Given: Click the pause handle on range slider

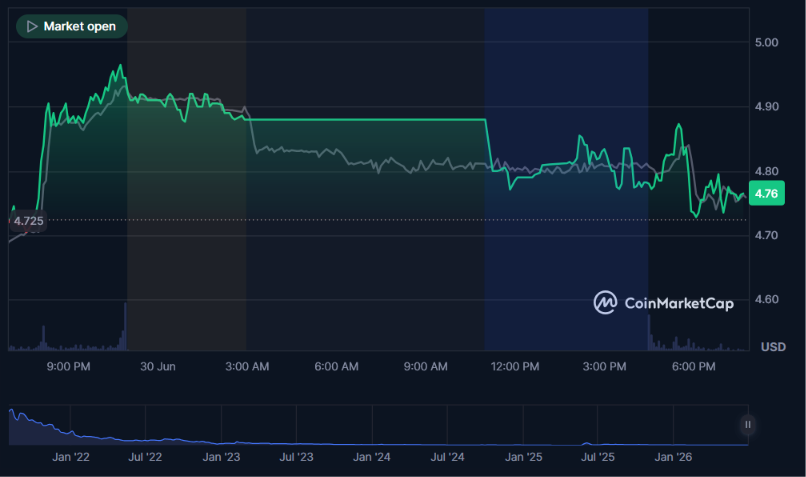Looking at the screenshot, I should click(747, 425).
